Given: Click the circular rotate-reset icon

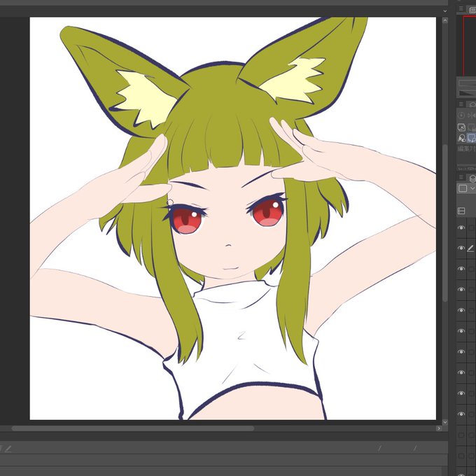Looking at the screenshot, I should tap(461, 115).
